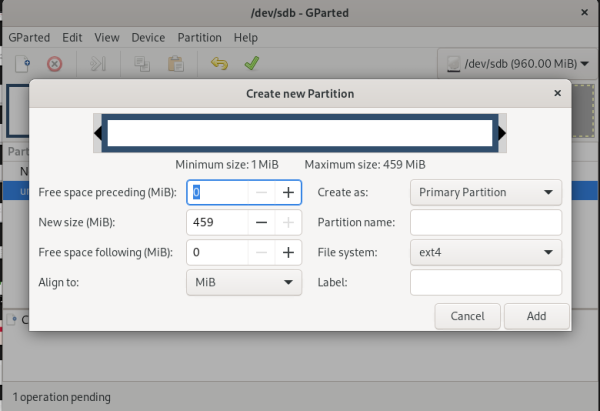The image size is (600, 411).
Task: Open the File system ext4 dropdown
Action: click(486, 253)
